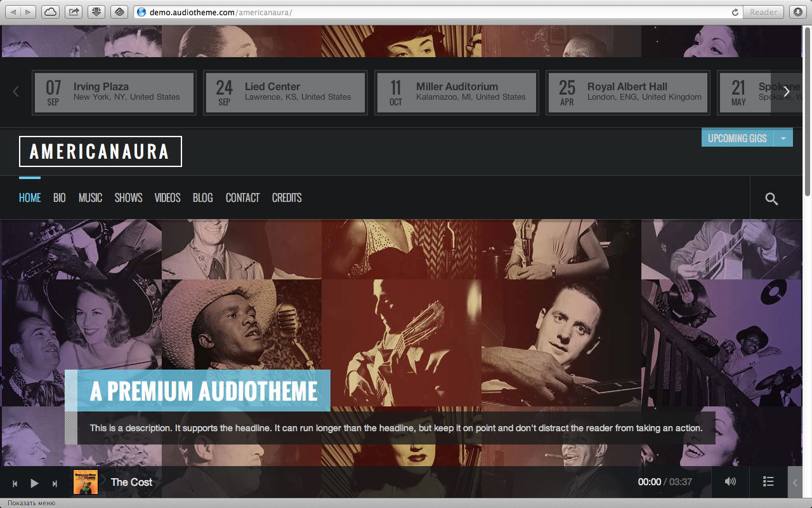Open the Contact menu item
This screenshot has height=508, width=812.
[242, 198]
